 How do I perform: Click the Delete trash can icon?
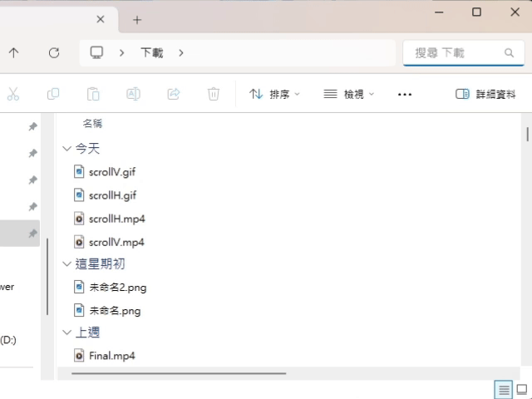point(214,94)
